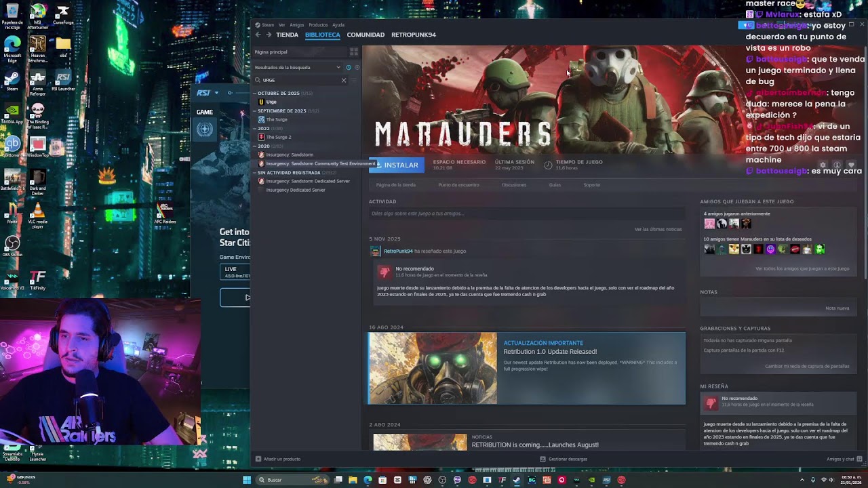Open the RETROPUNK94 profile tab
The width and height of the screenshot is (868, 488).
tap(414, 35)
